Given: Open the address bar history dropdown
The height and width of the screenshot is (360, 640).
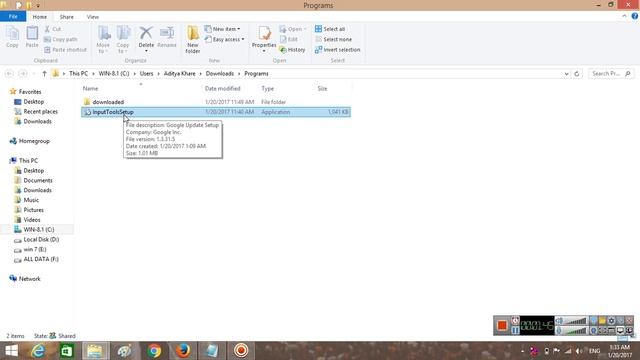Looking at the screenshot, I should [x=567, y=74].
